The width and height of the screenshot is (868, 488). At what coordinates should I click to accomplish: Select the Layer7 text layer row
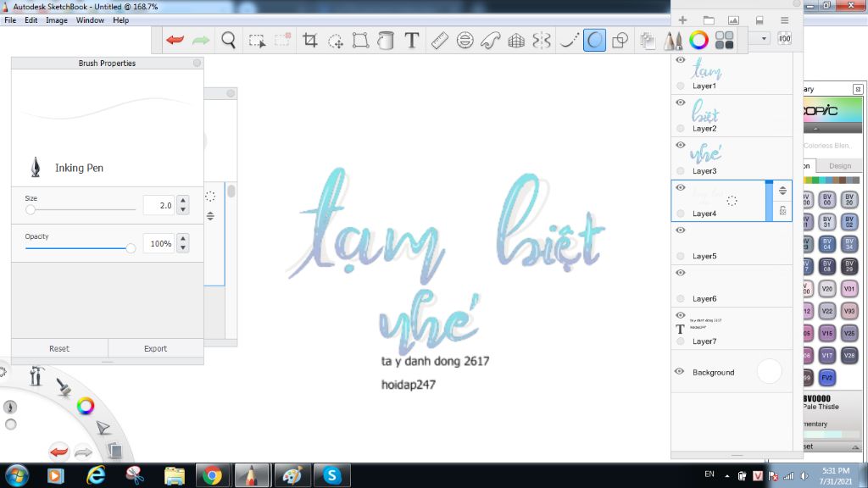(732, 329)
